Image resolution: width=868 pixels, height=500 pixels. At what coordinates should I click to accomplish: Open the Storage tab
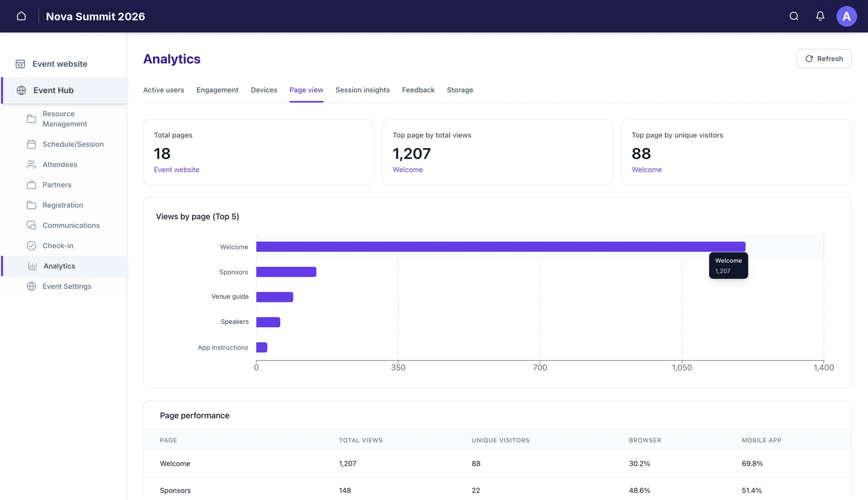click(x=460, y=90)
